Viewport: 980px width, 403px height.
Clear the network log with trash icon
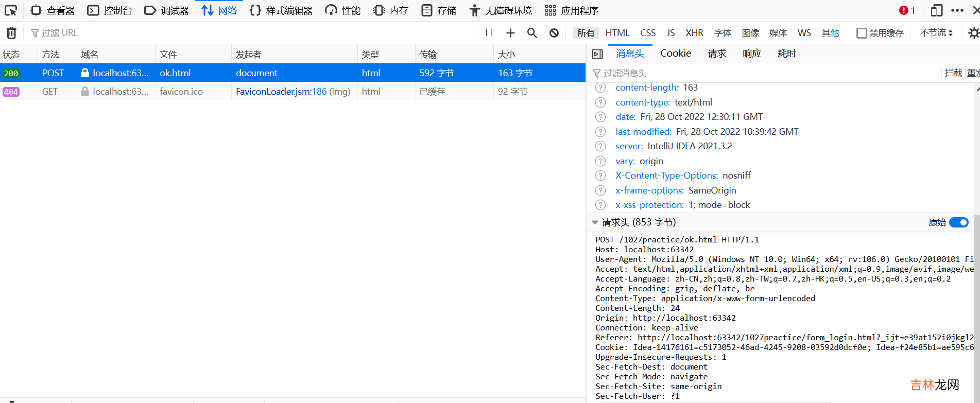coord(11,33)
